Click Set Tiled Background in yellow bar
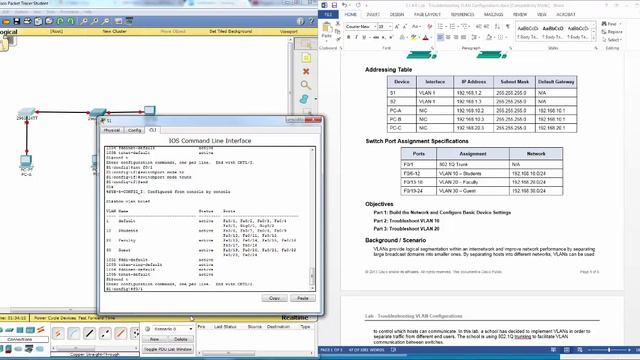Viewport: 640px width, 360px height. pos(231,31)
